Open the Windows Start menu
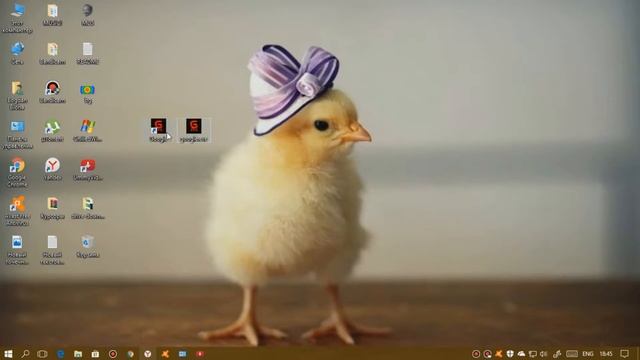Screen dimensions: 640x360 click(x=8, y=353)
